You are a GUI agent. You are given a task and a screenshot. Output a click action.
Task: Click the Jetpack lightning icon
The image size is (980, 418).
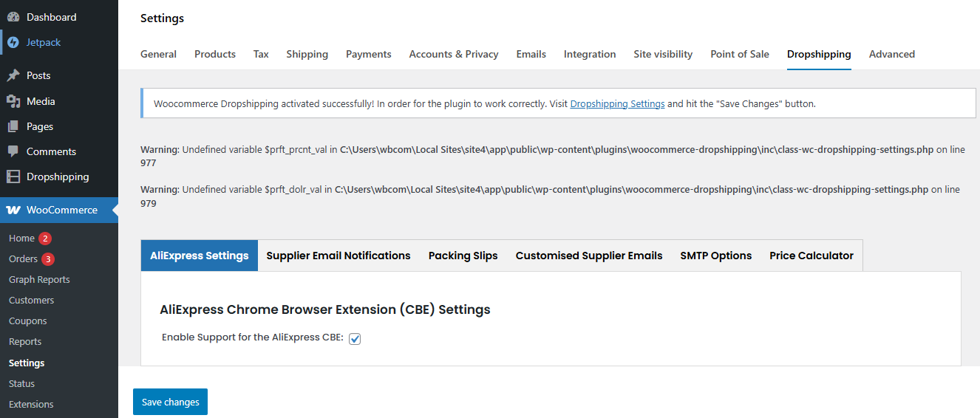click(13, 42)
